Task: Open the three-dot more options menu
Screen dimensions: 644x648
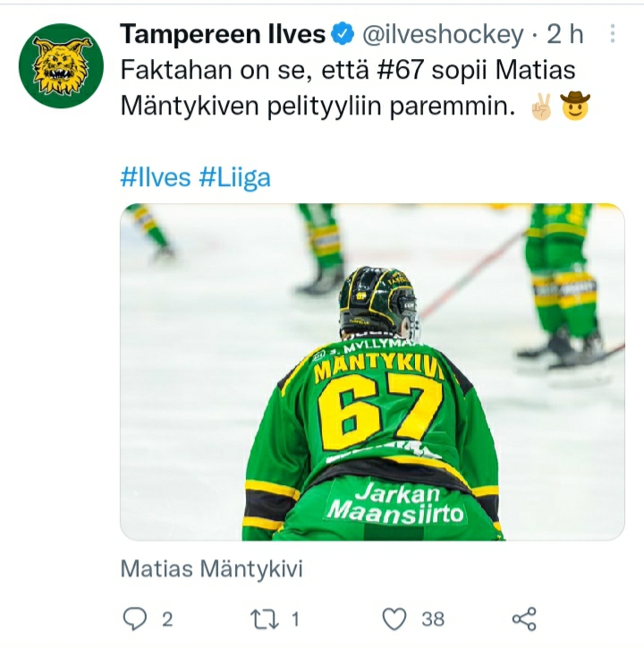Action: (613, 34)
